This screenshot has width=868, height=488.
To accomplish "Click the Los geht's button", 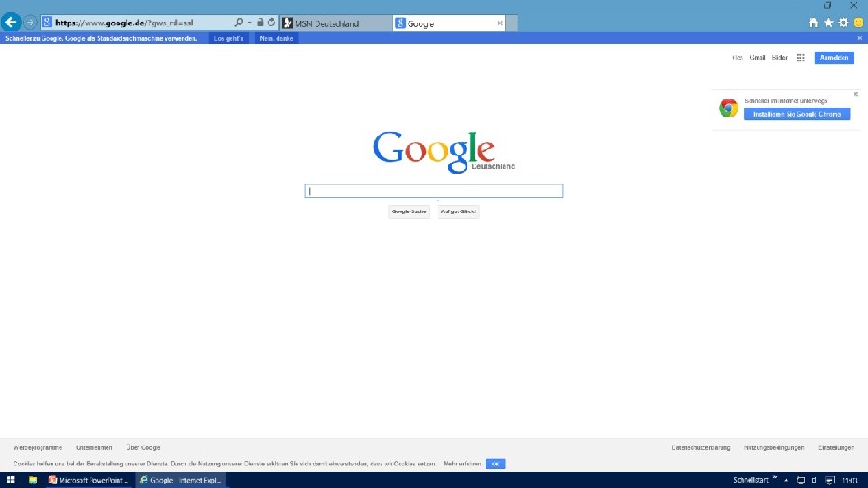I will [x=229, y=38].
